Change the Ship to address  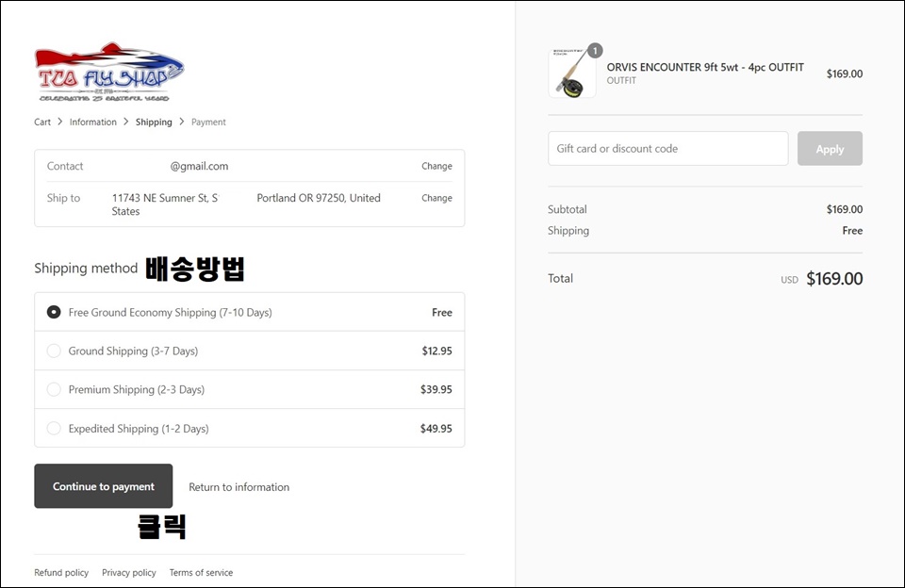pyautogui.click(x=436, y=198)
